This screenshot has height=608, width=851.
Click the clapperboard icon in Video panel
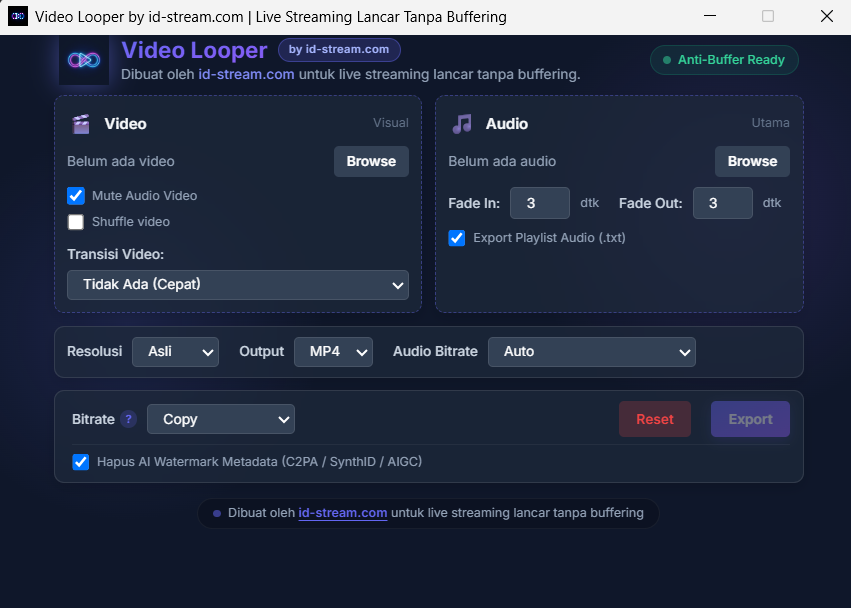(81, 124)
